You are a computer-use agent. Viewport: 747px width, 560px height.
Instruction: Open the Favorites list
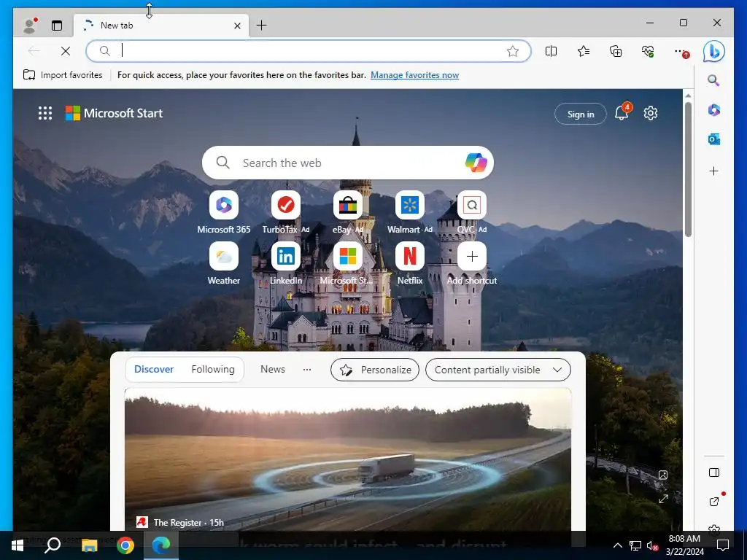pyautogui.click(x=583, y=51)
